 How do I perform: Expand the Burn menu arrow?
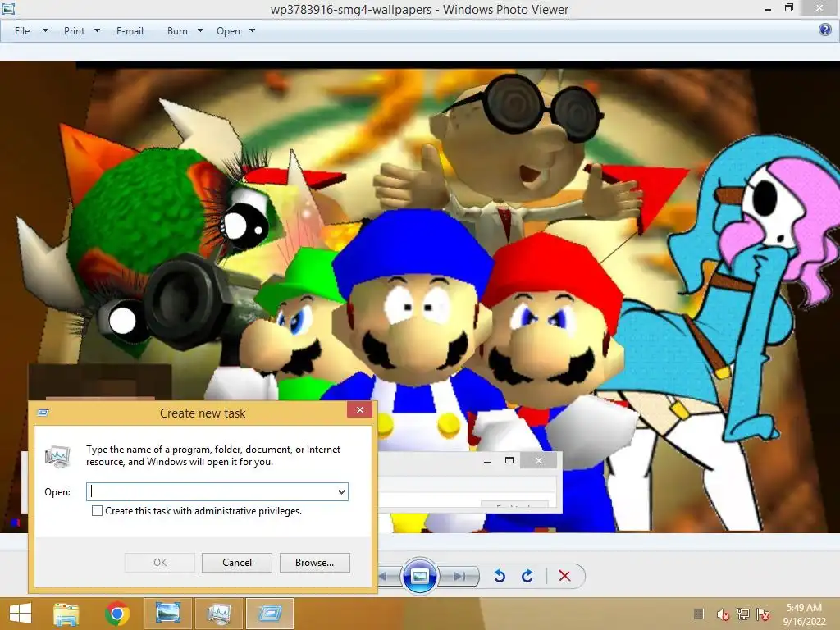[x=200, y=30]
